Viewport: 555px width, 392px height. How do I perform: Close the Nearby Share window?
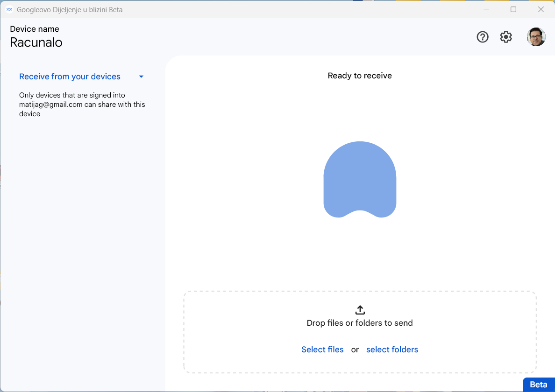tap(541, 9)
